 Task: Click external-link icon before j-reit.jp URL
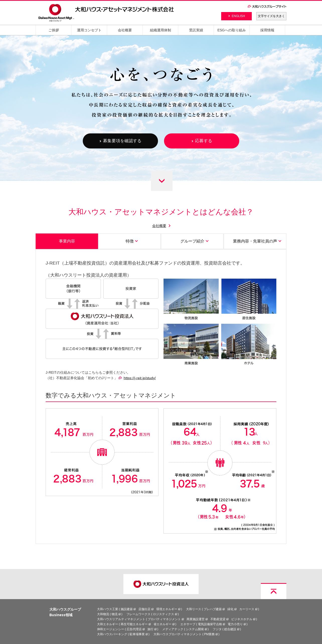point(120,378)
